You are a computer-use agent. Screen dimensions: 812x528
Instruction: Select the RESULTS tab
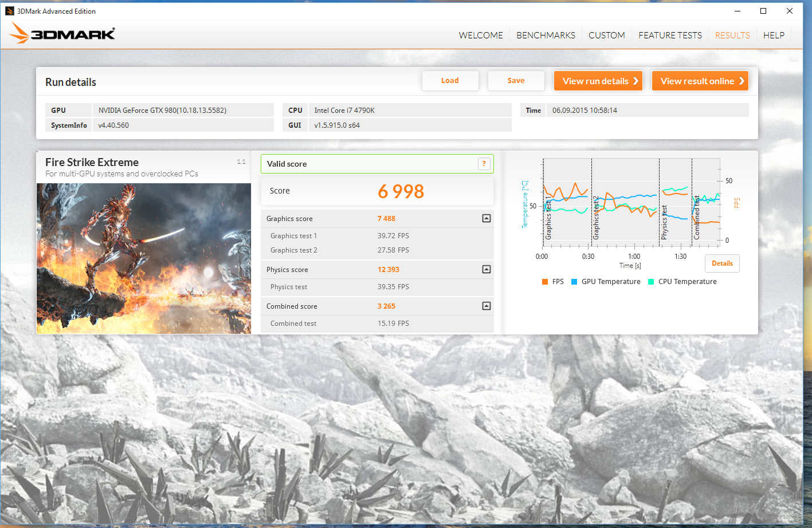click(732, 36)
